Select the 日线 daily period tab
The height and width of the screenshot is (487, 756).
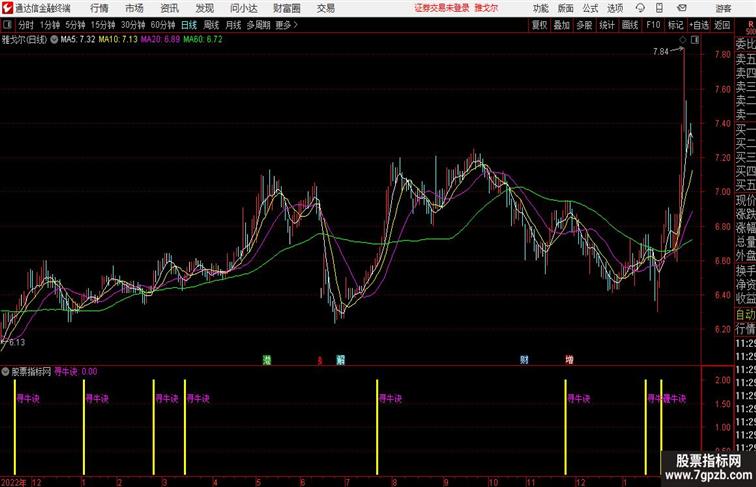pos(189,25)
